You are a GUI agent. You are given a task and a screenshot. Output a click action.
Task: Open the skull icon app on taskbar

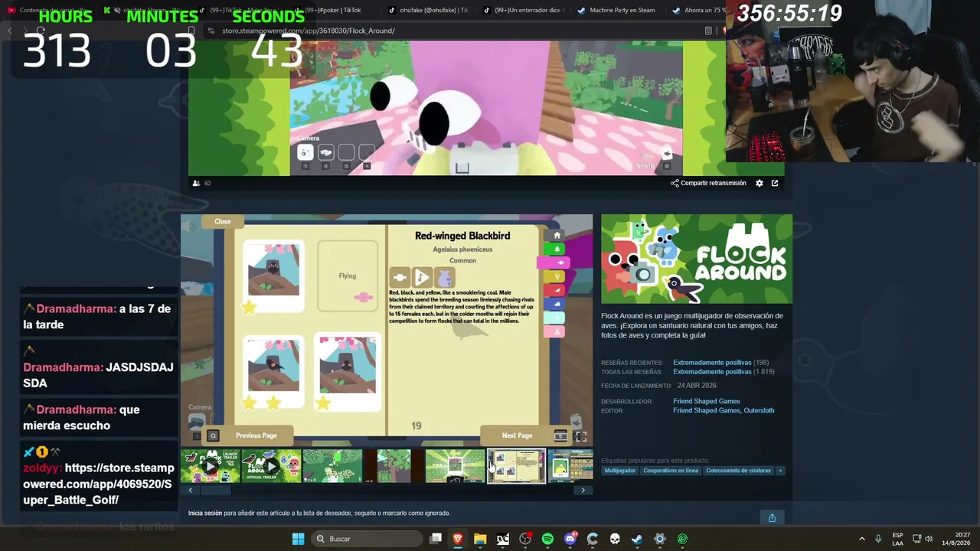(615, 539)
